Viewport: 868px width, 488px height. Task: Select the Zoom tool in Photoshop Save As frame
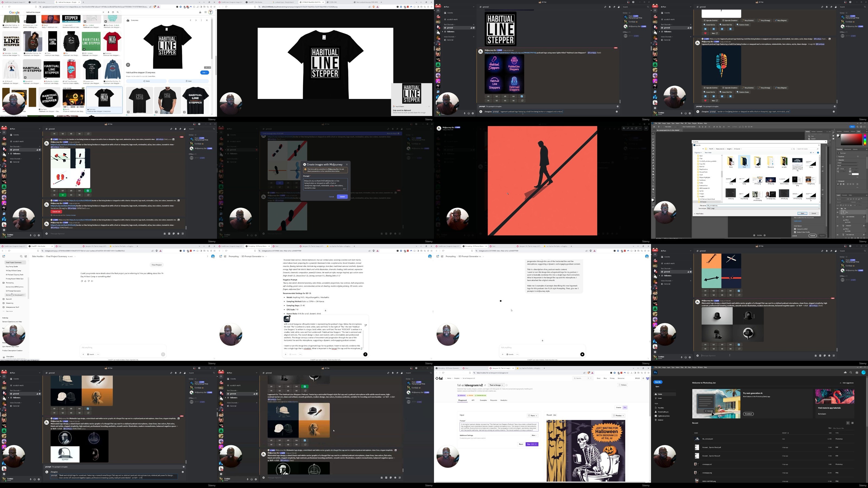pos(653,192)
